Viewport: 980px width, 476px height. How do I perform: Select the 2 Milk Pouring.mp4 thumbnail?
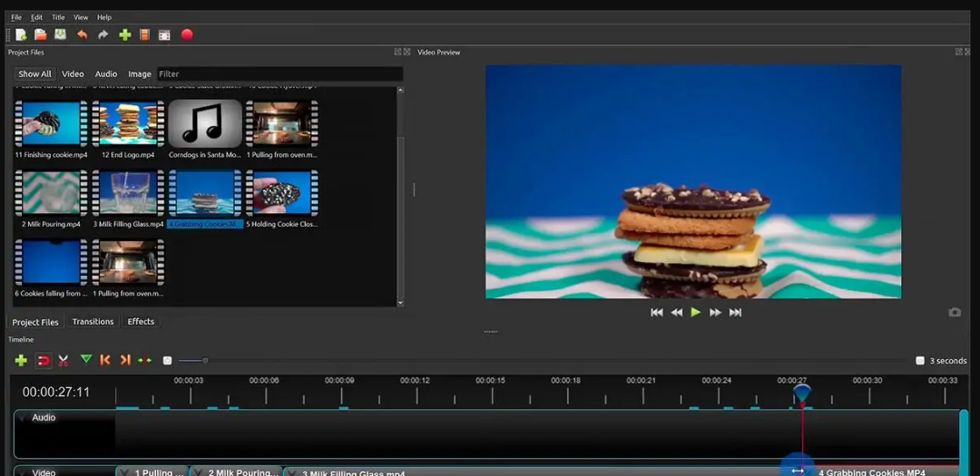click(51, 192)
